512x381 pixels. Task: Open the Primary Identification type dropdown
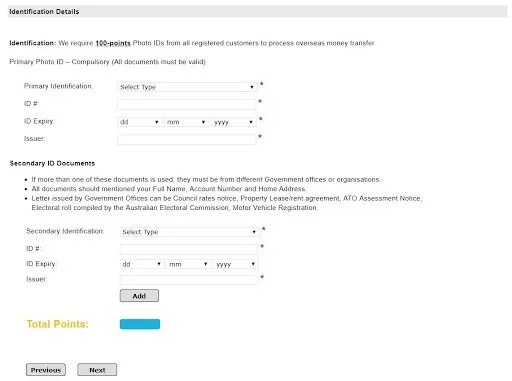pos(187,87)
